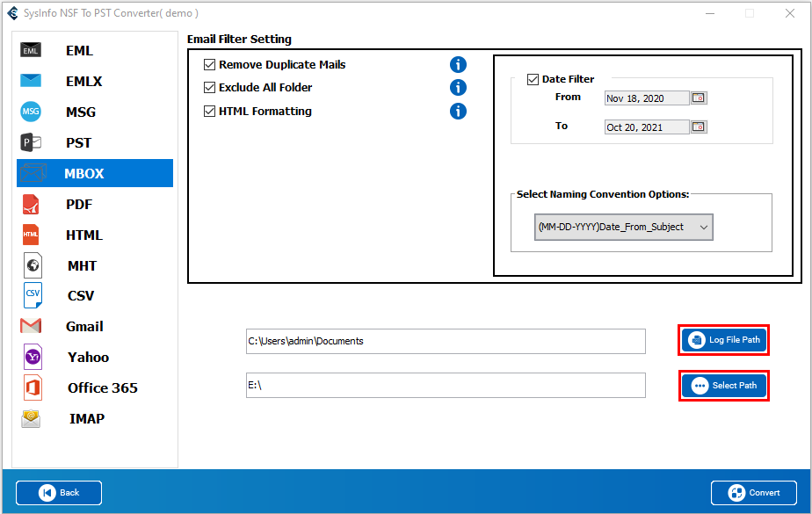812x514 pixels.
Task: Switch to EML export format
Action: [x=79, y=51]
